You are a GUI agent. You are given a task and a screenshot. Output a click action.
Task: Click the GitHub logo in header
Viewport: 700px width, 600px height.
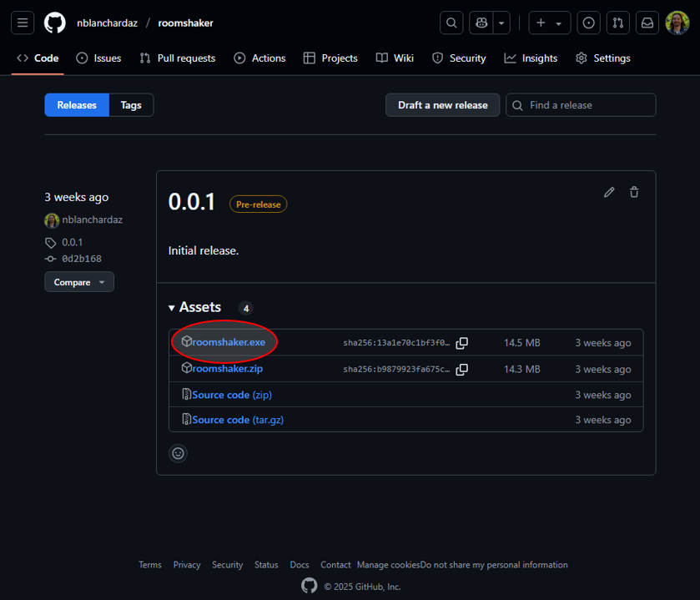point(55,23)
